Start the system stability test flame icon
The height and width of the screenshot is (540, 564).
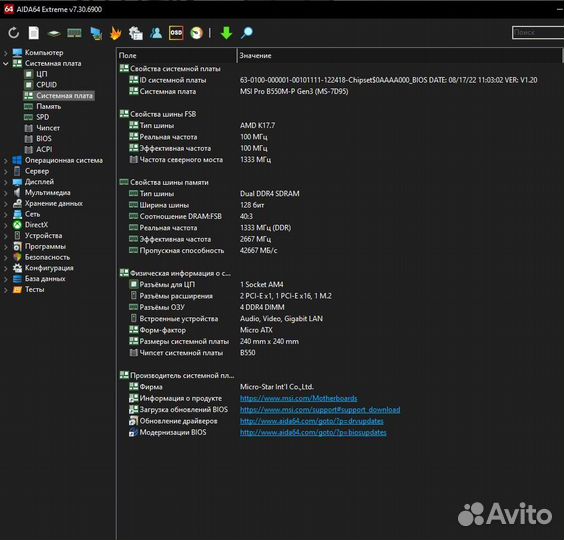116,33
